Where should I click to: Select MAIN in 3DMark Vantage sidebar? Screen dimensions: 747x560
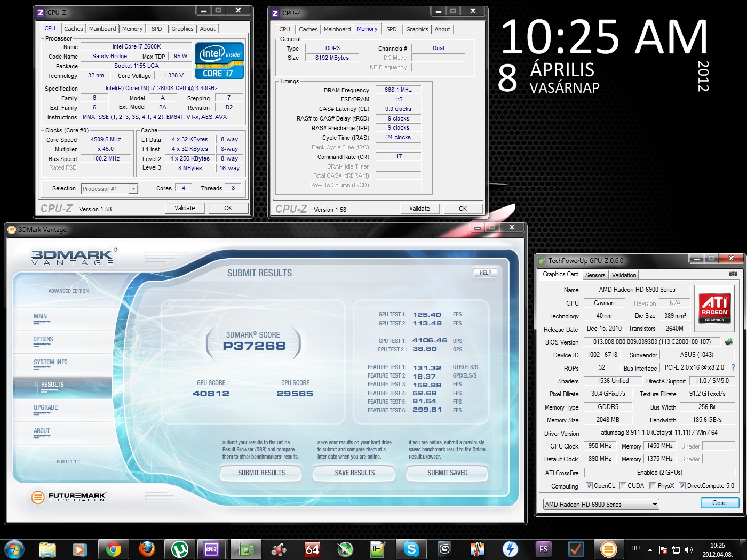click(x=41, y=316)
